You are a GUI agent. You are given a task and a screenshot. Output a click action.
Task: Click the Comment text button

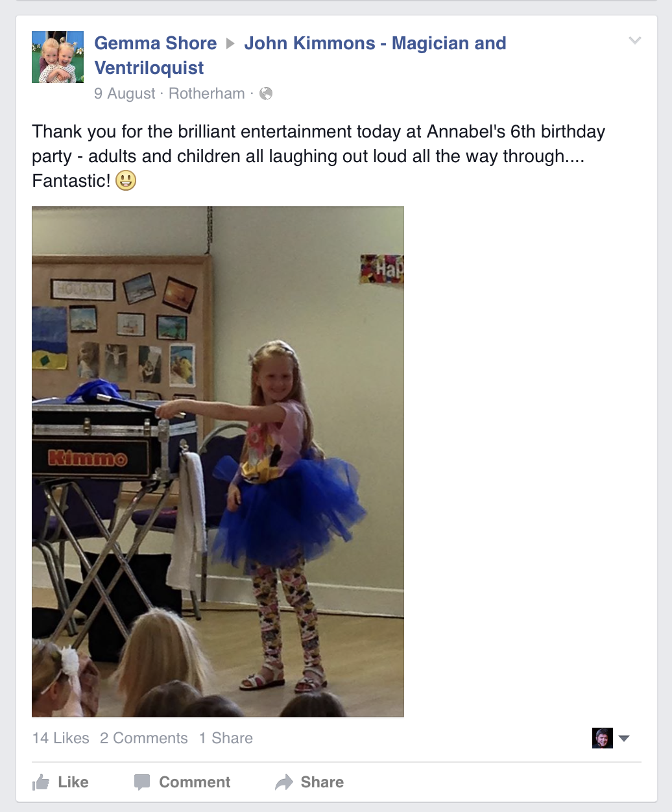coord(195,782)
